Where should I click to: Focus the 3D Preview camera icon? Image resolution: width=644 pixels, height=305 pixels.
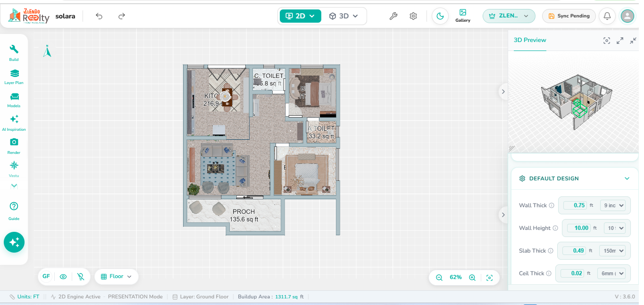pyautogui.click(x=607, y=41)
